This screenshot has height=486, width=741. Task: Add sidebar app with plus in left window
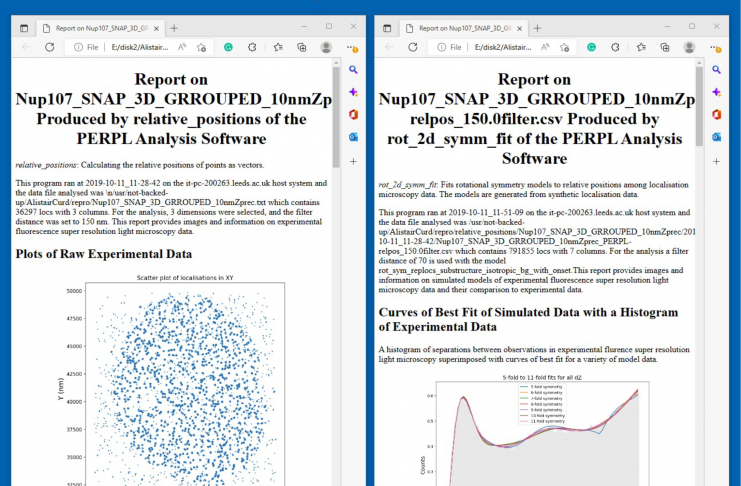click(x=353, y=162)
